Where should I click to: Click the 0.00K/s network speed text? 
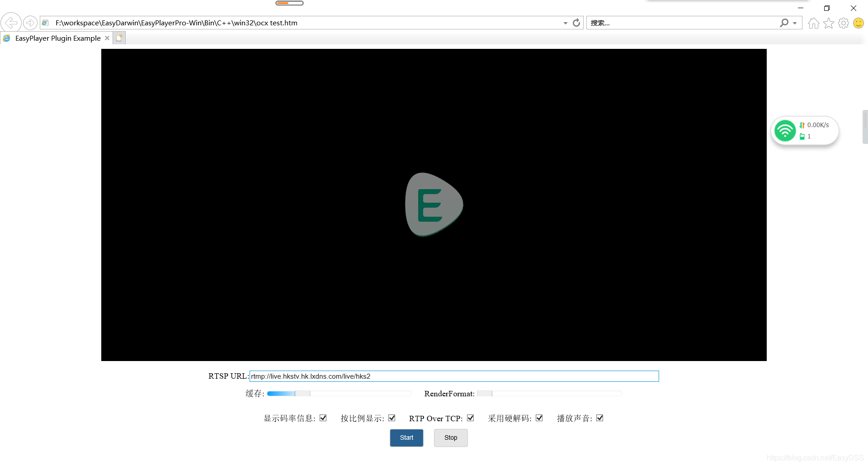pyautogui.click(x=818, y=125)
